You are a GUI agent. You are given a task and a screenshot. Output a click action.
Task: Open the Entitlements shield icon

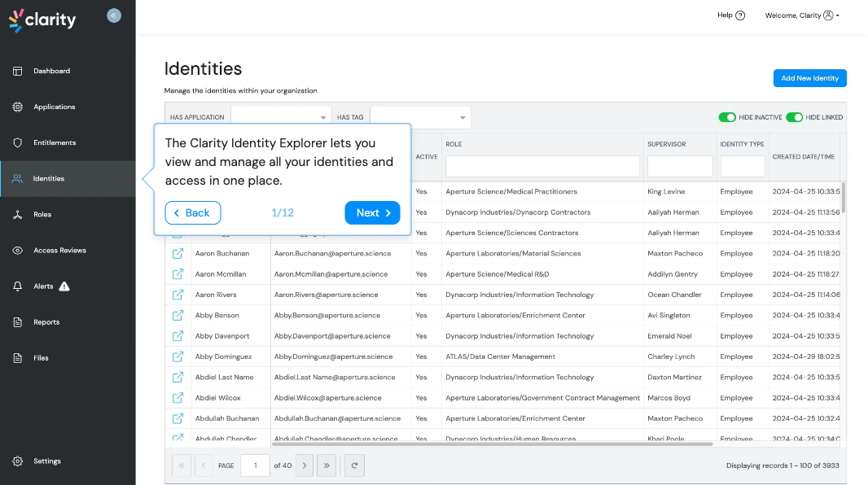tap(17, 142)
